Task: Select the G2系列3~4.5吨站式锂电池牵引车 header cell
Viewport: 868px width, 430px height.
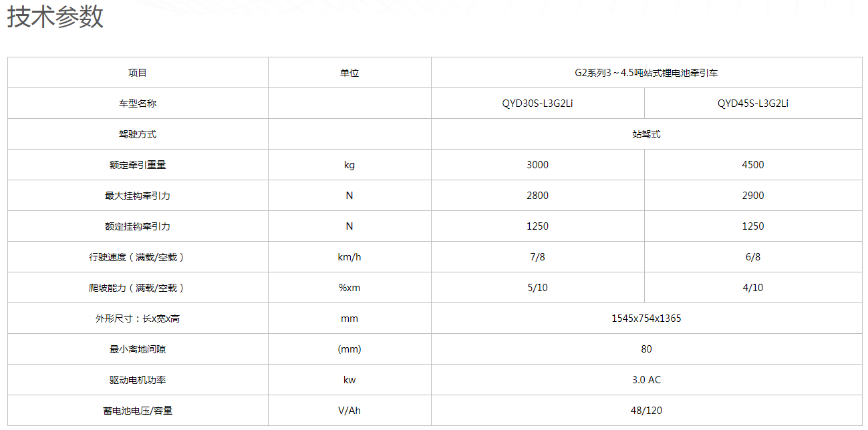Action: click(x=646, y=73)
